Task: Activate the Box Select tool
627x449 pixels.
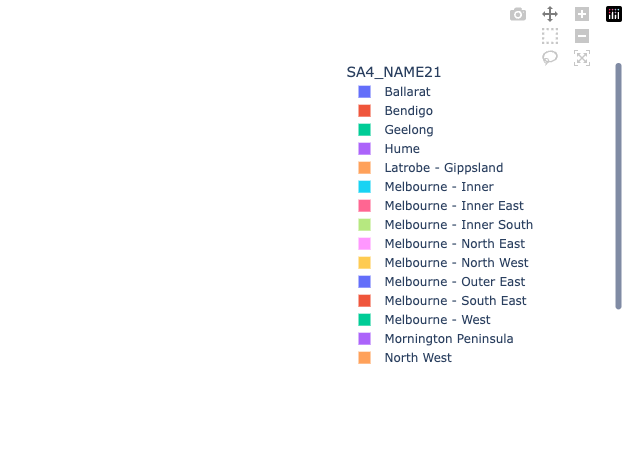Action: pos(550,36)
